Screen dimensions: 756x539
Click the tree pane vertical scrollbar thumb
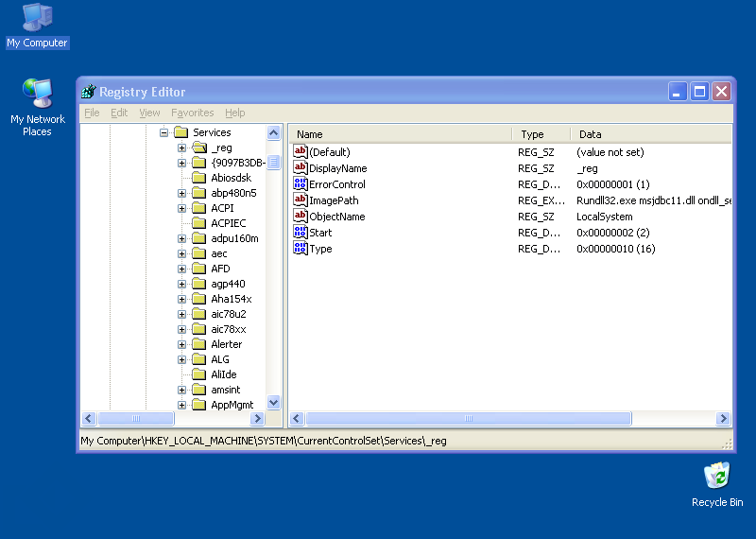pos(273,162)
